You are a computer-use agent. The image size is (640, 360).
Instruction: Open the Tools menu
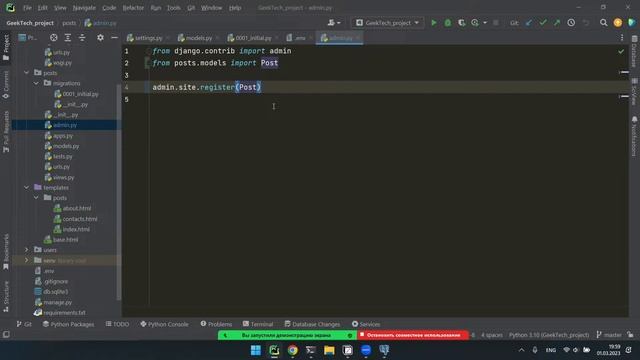coord(173,8)
